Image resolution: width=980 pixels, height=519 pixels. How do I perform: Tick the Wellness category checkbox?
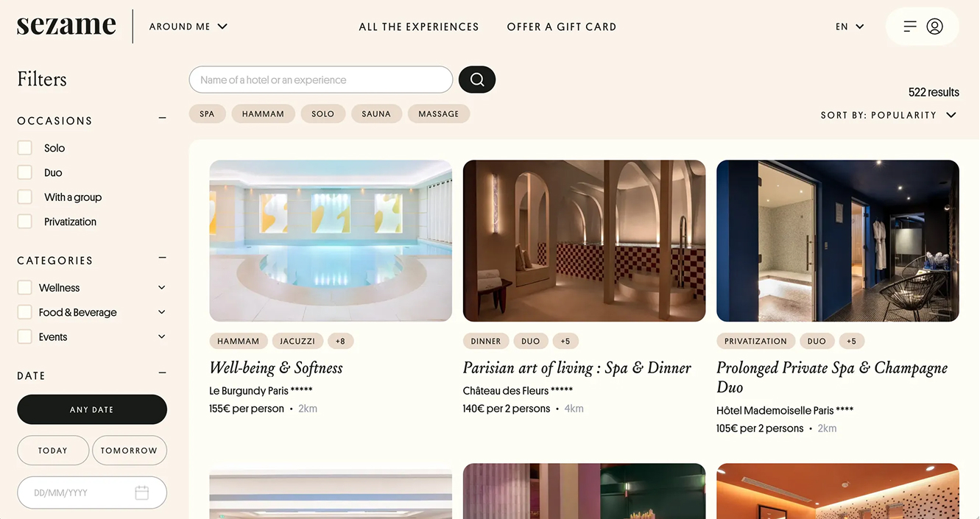pos(25,288)
